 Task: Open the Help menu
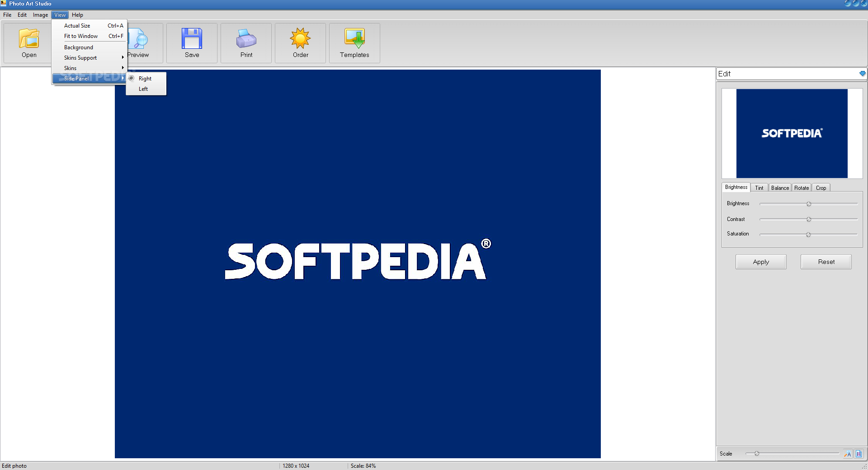click(x=77, y=15)
